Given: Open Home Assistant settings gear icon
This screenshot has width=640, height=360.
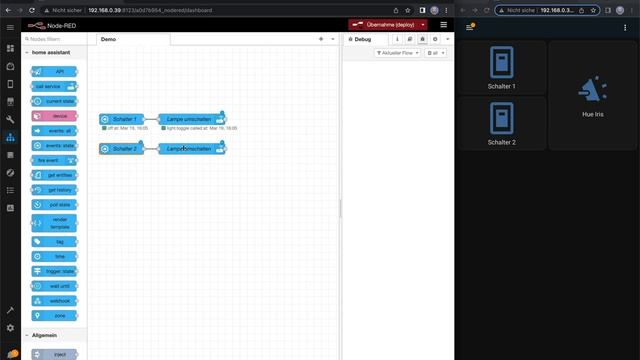Looking at the screenshot, I should (x=10, y=328).
